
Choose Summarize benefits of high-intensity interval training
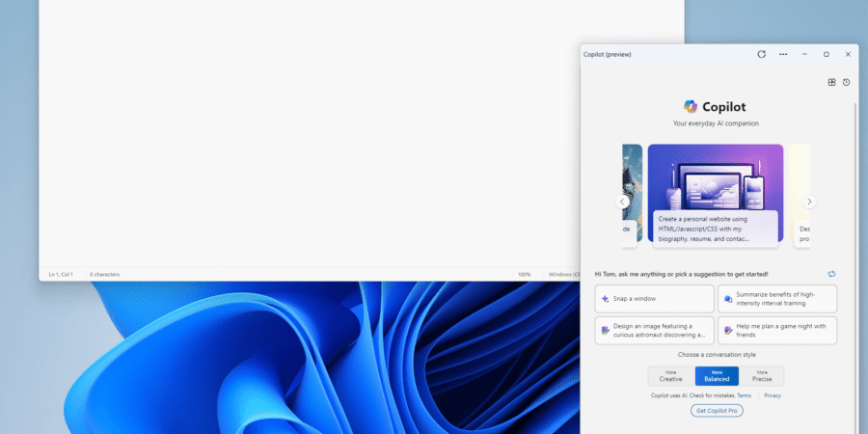pyautogui.click(x=777, y=299)
